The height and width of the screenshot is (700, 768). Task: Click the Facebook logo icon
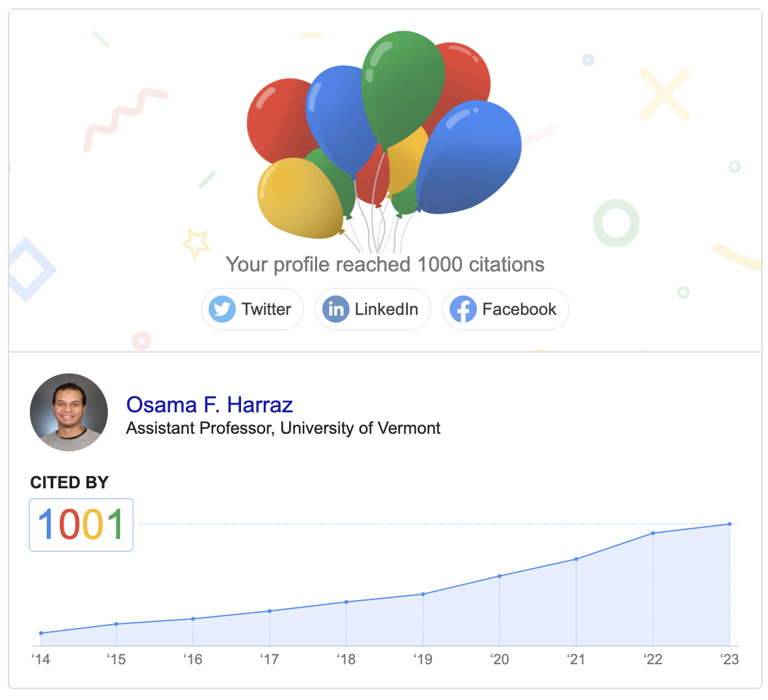click(x=463, y=309)
